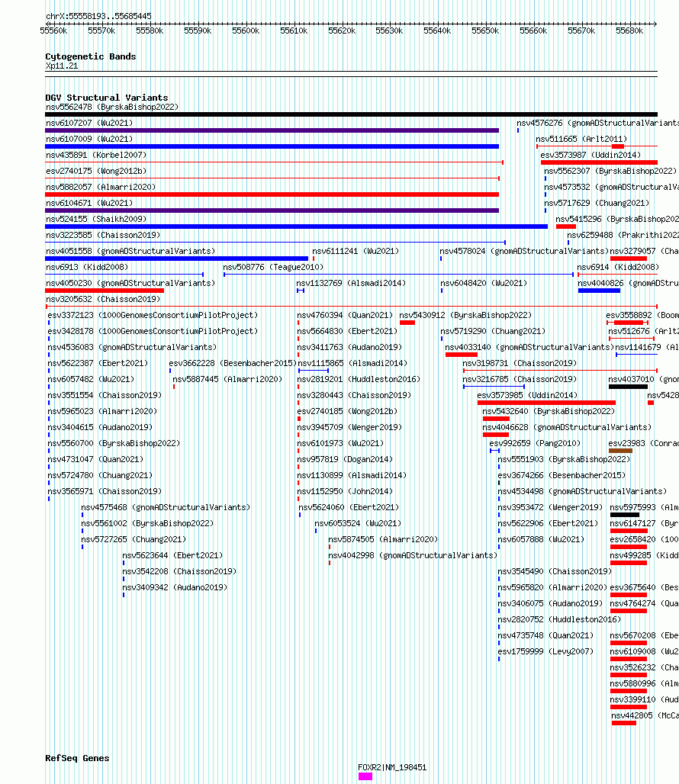Open esv3428178 (1000GenomesConsortiumPilotProject) variant
Viewport: 679px width, 784px height.
pyautogui.click(x=153, y=331)
